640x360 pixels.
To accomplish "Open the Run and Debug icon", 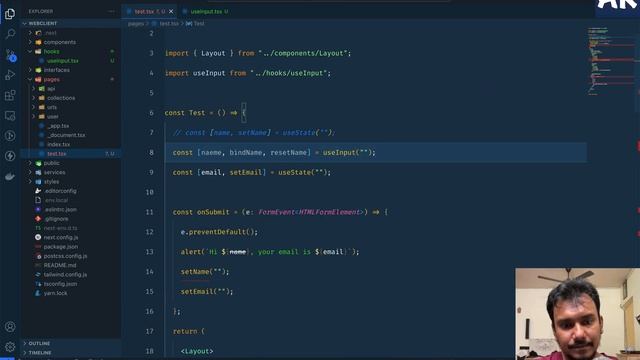I will click(10, 75).
